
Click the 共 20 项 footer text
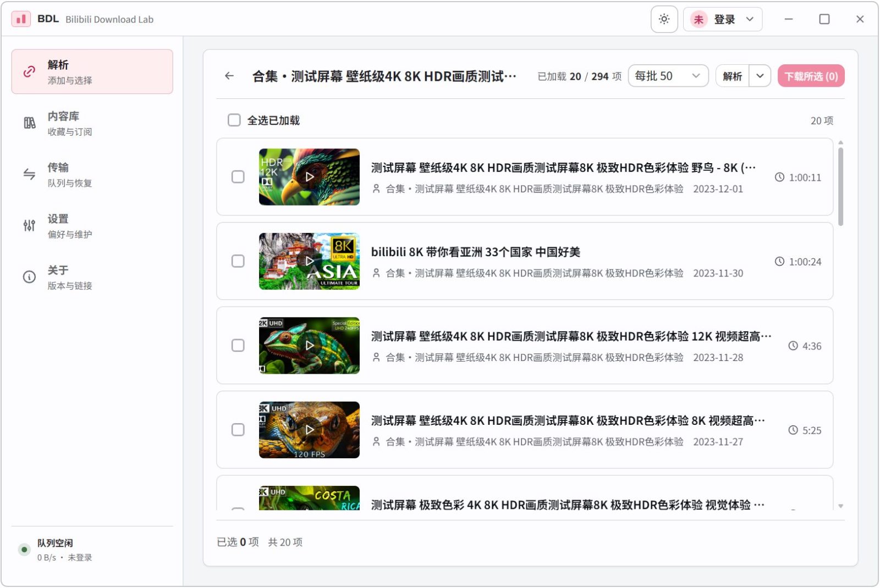pos(285,542)
